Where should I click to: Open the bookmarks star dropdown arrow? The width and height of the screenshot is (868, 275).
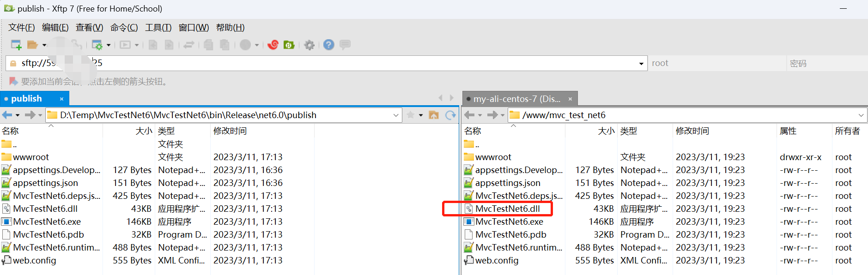point(421,115)
